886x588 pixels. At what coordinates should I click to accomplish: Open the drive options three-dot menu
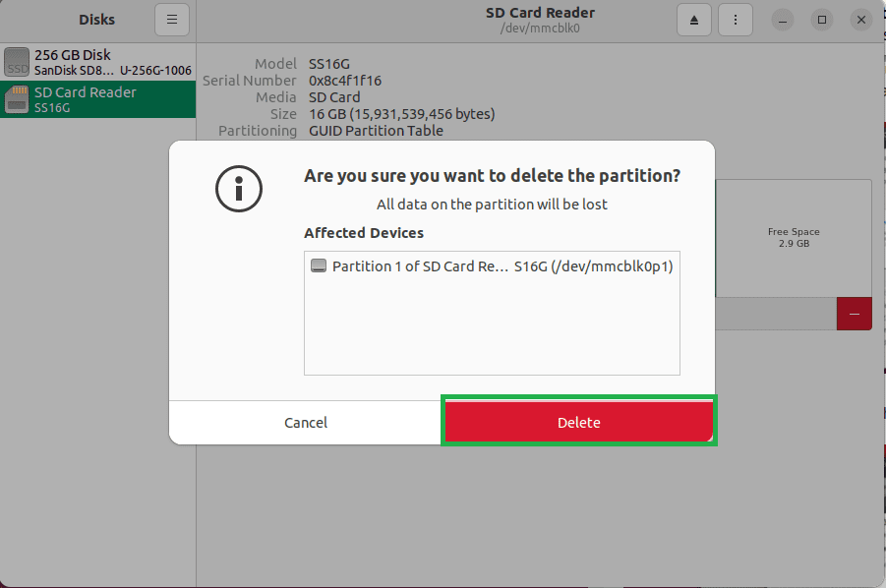[x=736, y=20]
